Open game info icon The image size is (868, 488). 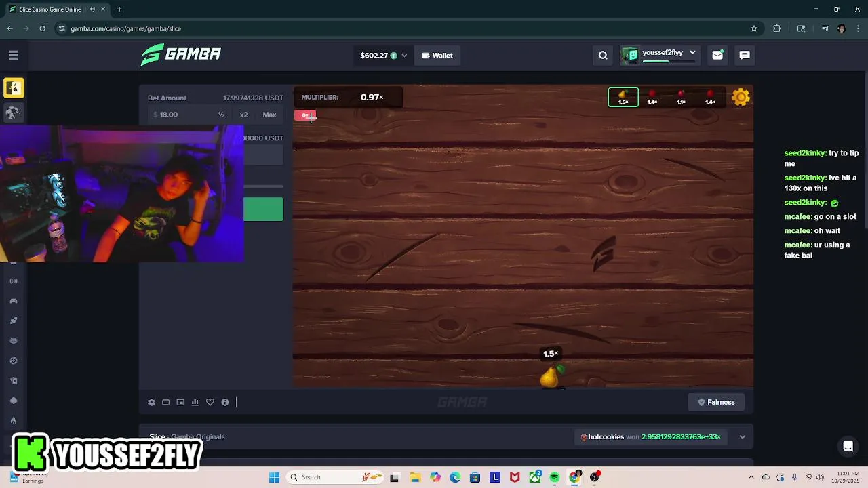[x=225, y=402]
